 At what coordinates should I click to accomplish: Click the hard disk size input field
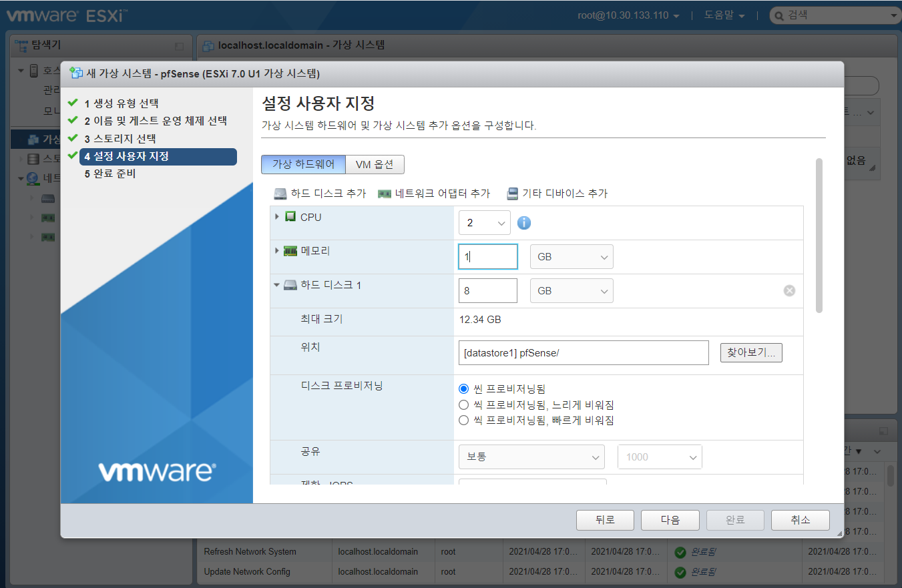[488, 291]
